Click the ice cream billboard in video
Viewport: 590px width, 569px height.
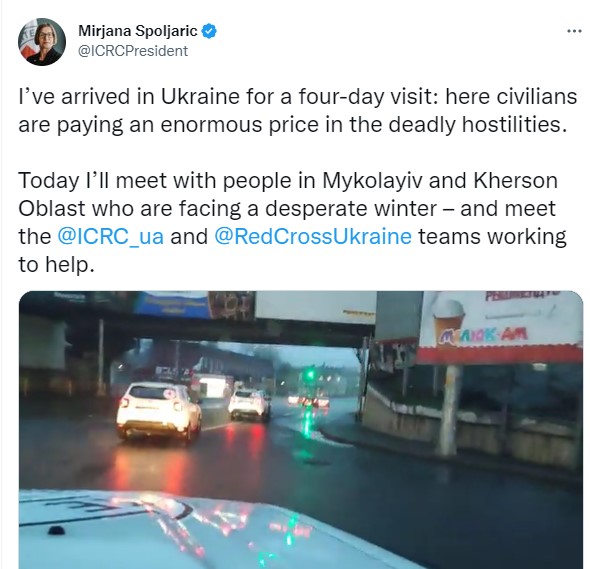pyautogui.click(x=500, y=326)
